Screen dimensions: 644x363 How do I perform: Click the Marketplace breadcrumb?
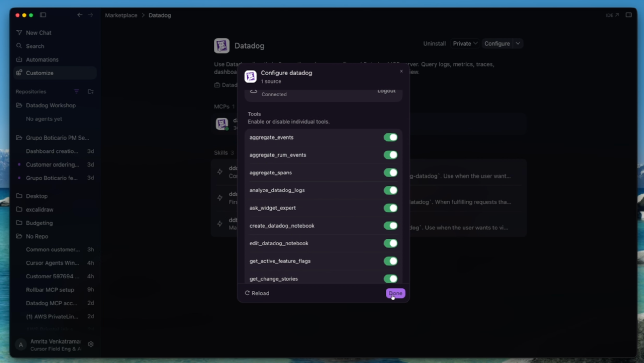[121, 15]
